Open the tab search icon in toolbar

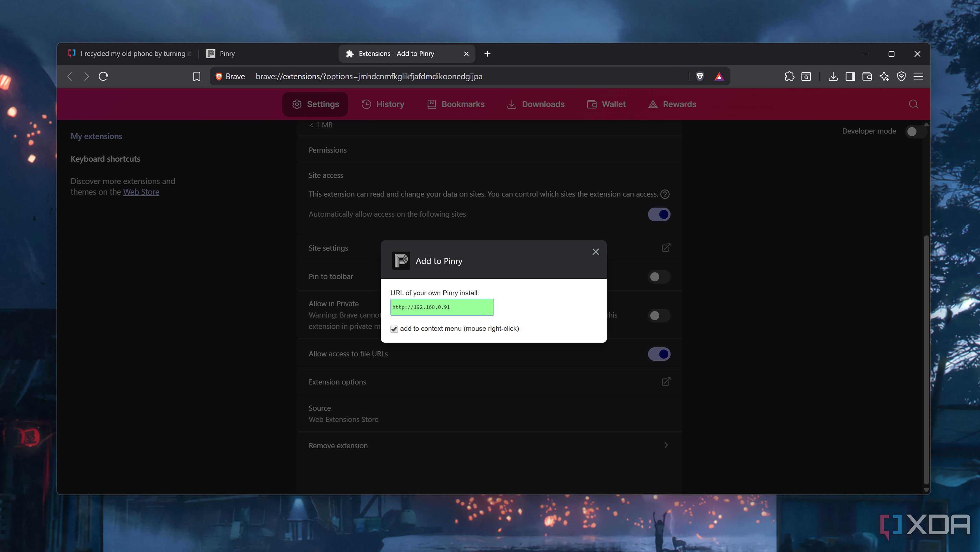pyautogui.click(x=806, y=77)
